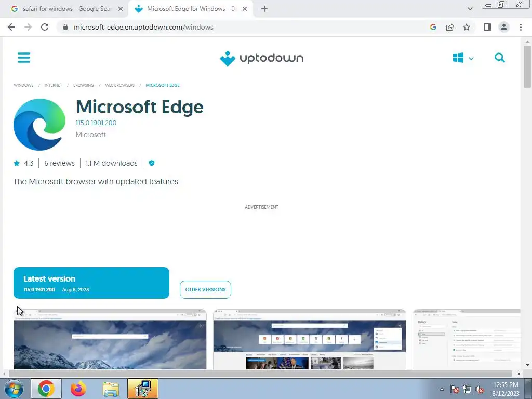Click the padlock site info icon
Image resolution: width=532 pixels, height=399 pixels.
point(65,27)
